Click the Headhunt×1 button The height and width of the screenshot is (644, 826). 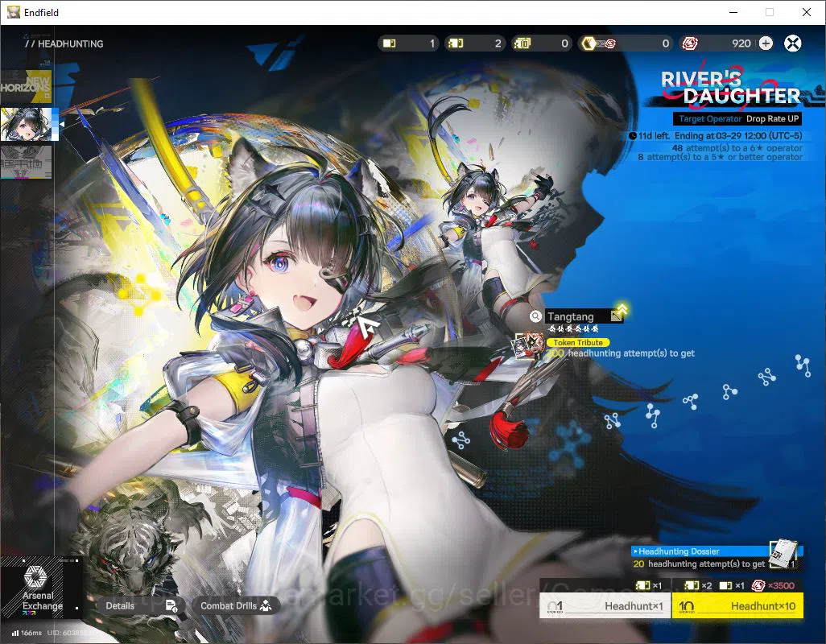tap(605, 605)
